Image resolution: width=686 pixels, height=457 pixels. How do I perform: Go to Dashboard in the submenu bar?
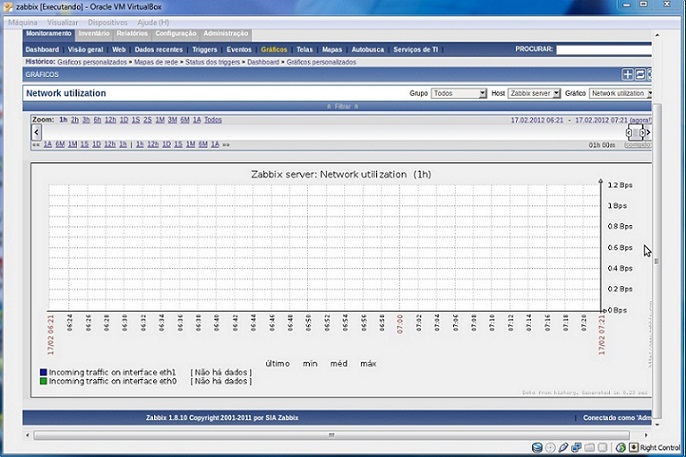[x=42, y=50]
